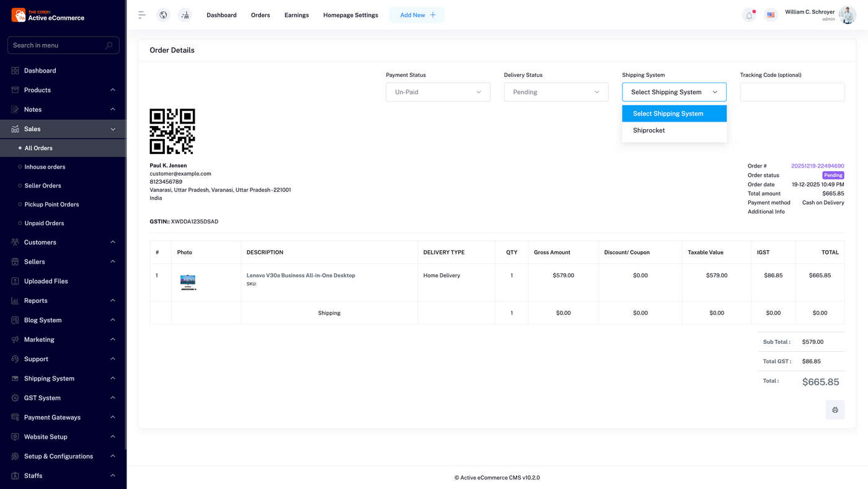Click the admin profile avatar
The width and height of the screenshot is (868, 489).
coord(847,15)
